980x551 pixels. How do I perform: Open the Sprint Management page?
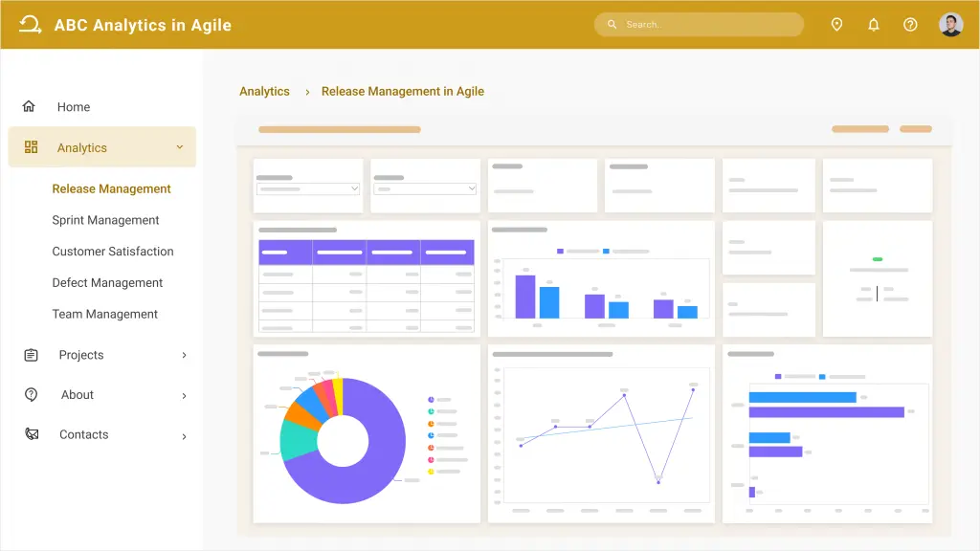coord(105,220)
